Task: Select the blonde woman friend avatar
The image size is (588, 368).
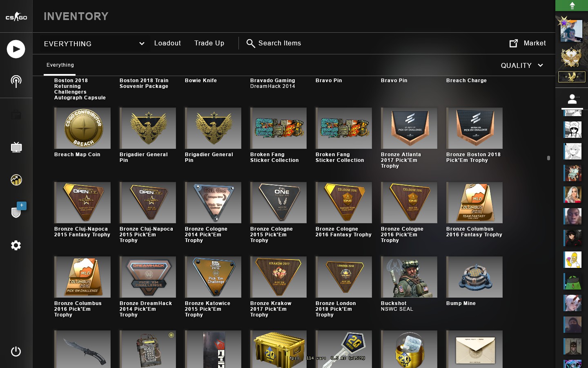Action: coord(572,195)
